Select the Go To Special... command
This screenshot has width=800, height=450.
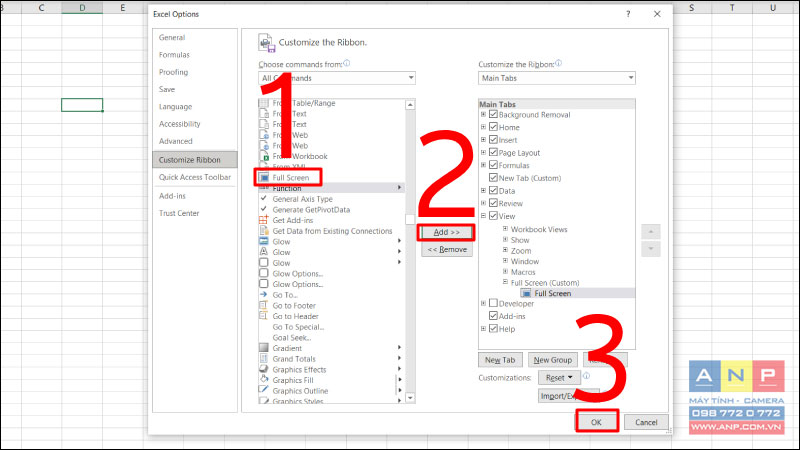click(x=298, y=327)
